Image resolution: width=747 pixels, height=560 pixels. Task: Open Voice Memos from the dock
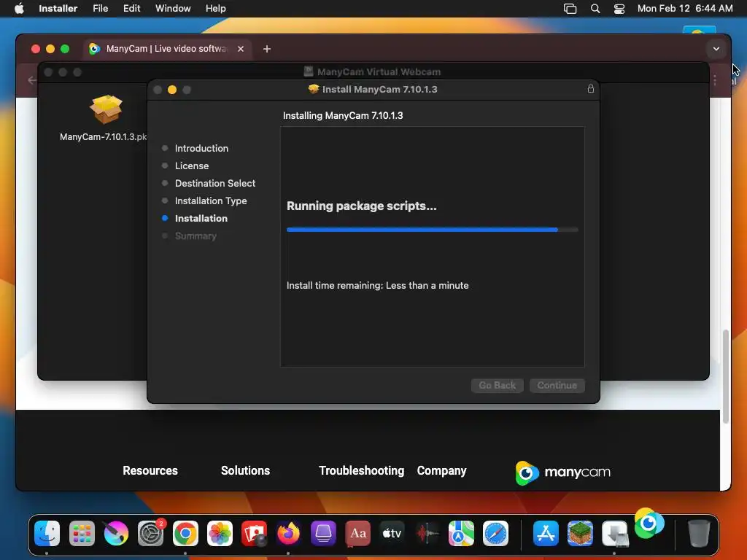click(x=427, y=533)
